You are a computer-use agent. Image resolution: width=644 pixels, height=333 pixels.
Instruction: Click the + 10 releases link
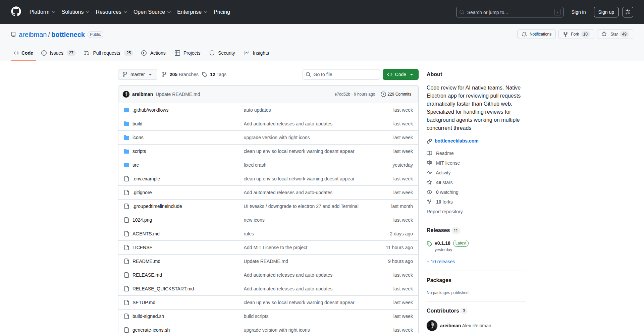click(x=441, y=262)
